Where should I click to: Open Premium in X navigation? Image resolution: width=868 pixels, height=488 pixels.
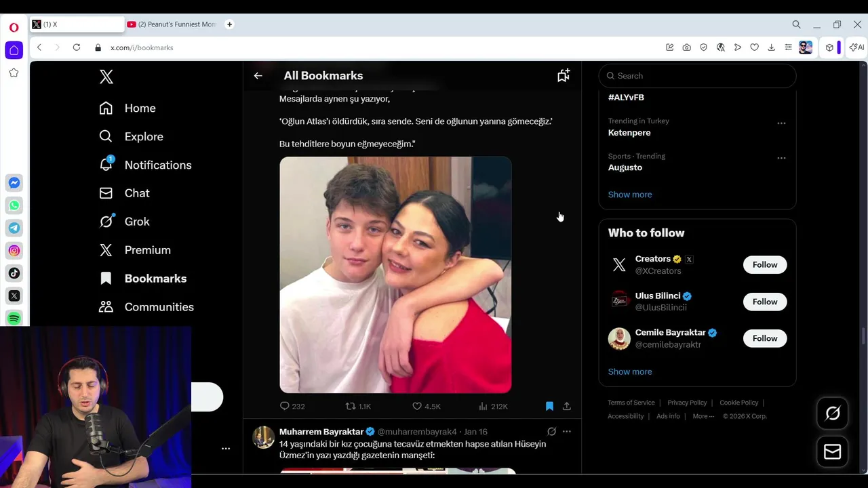tap(135, 250)
